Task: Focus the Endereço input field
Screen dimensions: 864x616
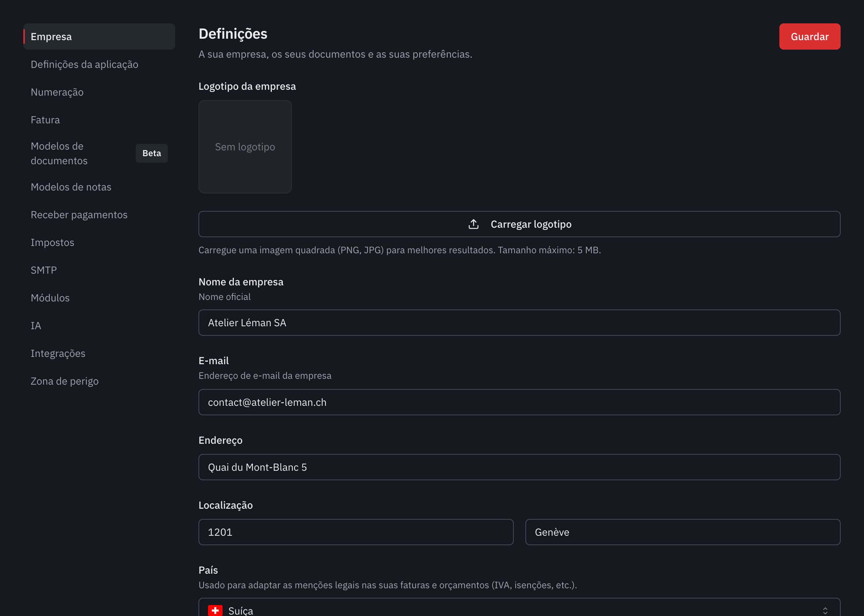Action: click(x=519, y=467)
